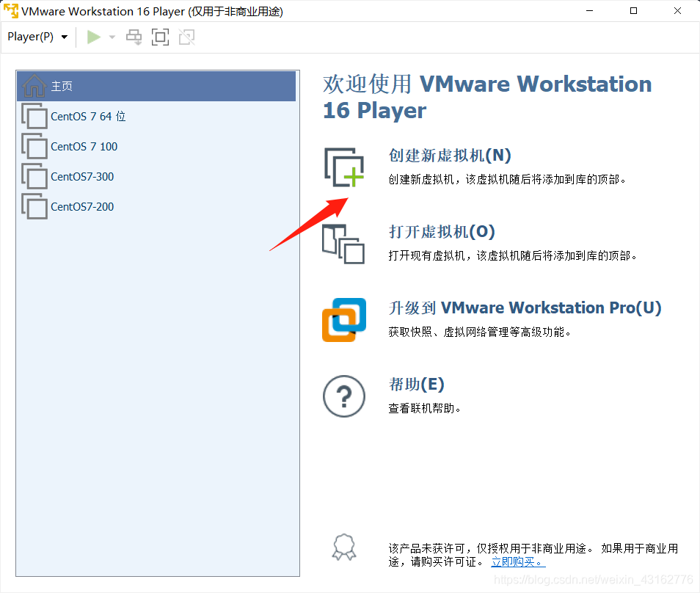Click the Unity mode toolbar icon
The image size is (700, 593).
[x=186, y=37]
